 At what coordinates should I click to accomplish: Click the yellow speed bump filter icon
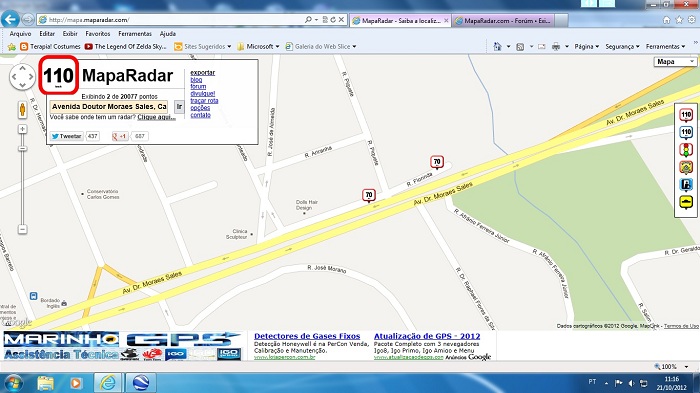(x=686, y=202)
